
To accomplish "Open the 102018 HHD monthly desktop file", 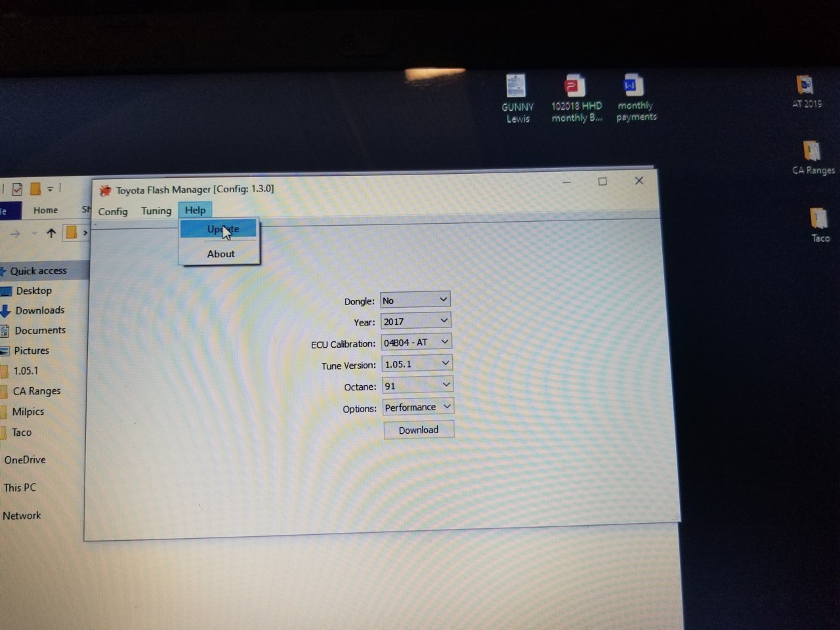I will (576, 98).
